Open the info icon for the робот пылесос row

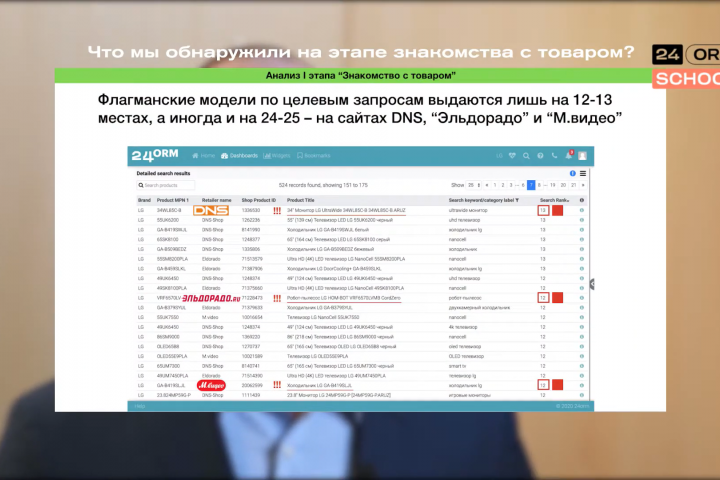pyautogui.click(x=582, y=298)
